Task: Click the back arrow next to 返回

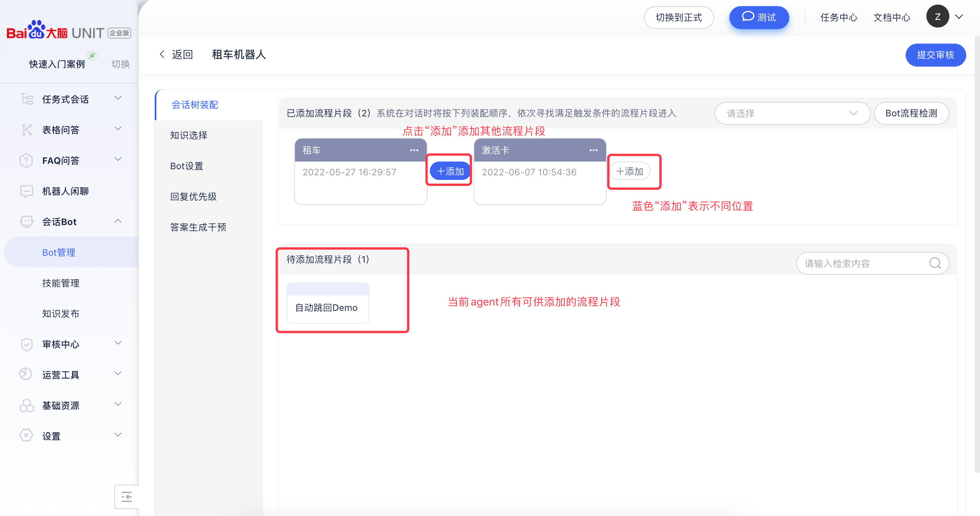Action: tap(162, 54)
